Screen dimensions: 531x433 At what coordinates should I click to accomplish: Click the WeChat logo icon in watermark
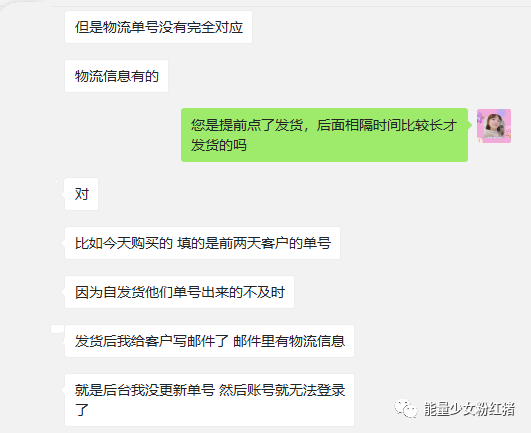pos(405,409)
